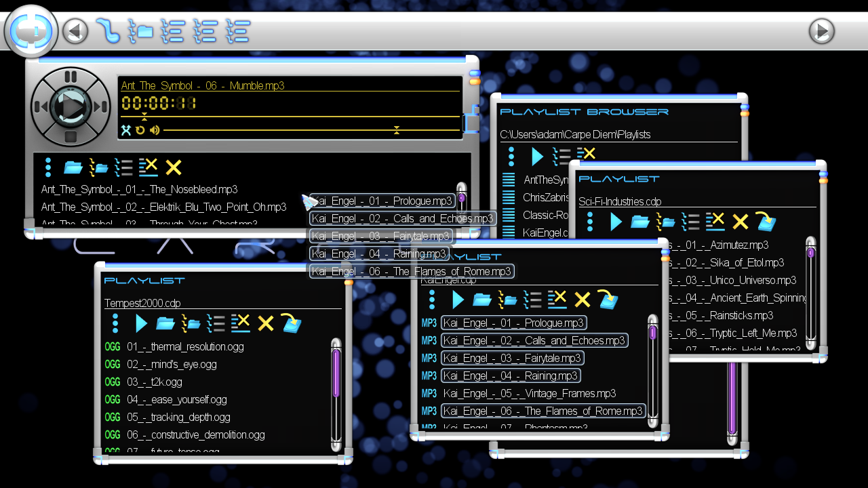Open files in the Sci-Fi-Industries playlist
Viewport: 868px width, 488px height.
pos(640,222)
